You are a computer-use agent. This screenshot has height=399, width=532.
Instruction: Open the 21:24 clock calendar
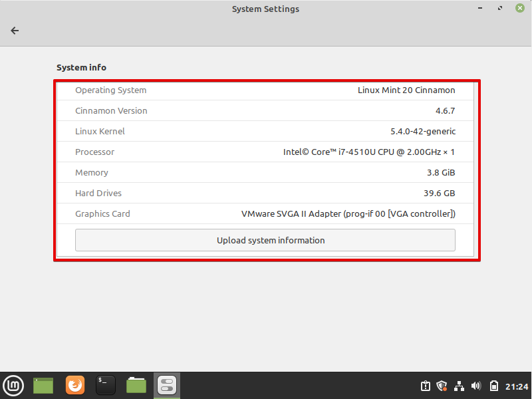pyautogui.click(x=517, y=386)
